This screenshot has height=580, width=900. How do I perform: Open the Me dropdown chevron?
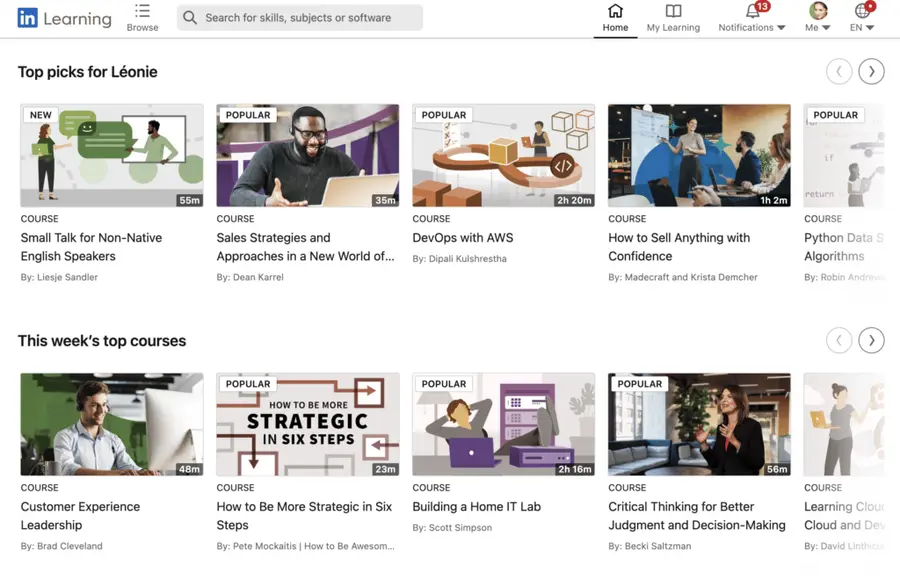pyautogui.click(x=829, y=27)
